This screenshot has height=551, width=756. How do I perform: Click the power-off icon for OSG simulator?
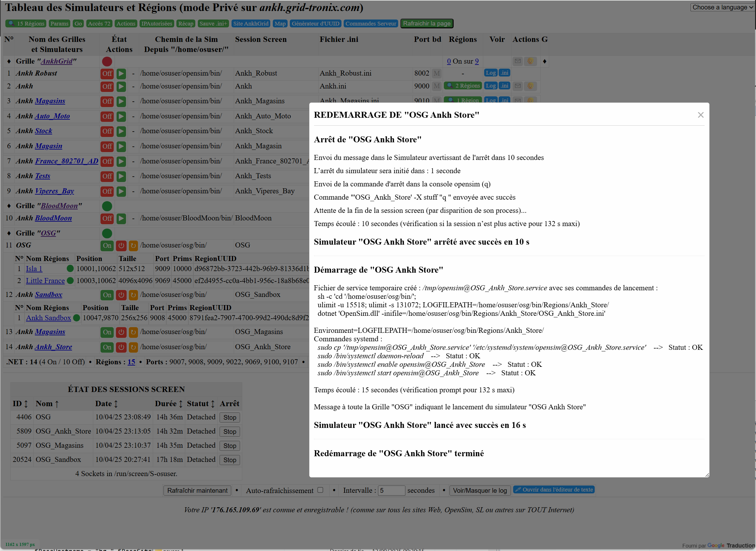pos(121,246)
